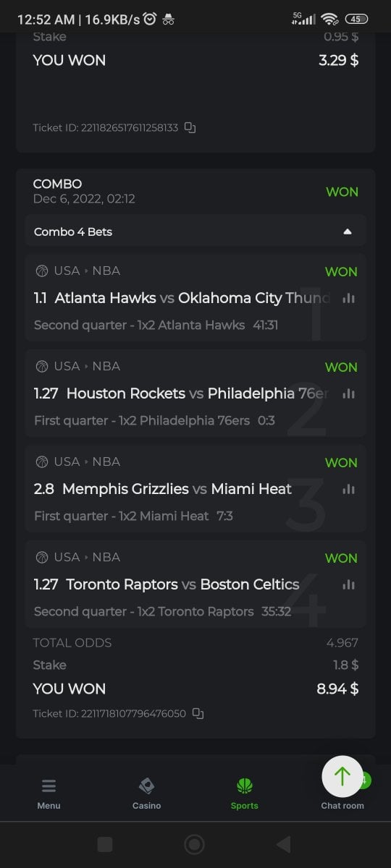Open USA NBA league label in first bet
This screenshot has height=868, width=391.
(77, 271)
